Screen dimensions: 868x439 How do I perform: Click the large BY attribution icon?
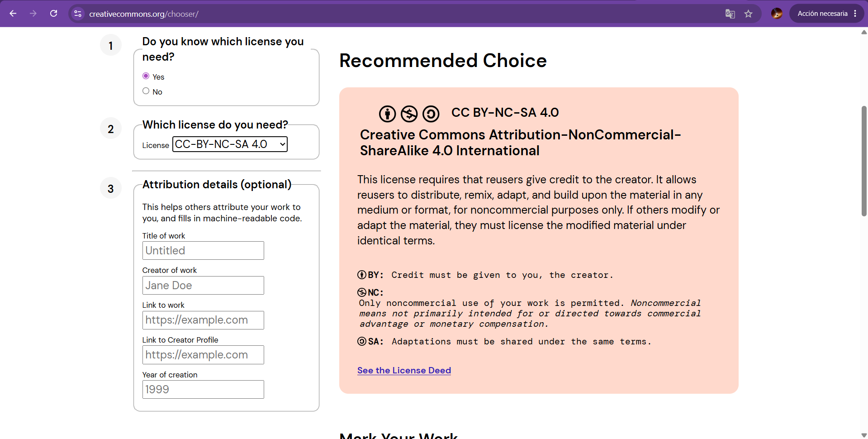(x=387, y=114)
